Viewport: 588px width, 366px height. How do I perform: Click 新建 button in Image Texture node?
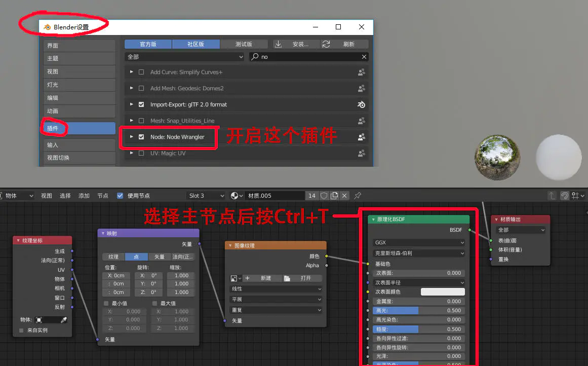coord(262,278)
